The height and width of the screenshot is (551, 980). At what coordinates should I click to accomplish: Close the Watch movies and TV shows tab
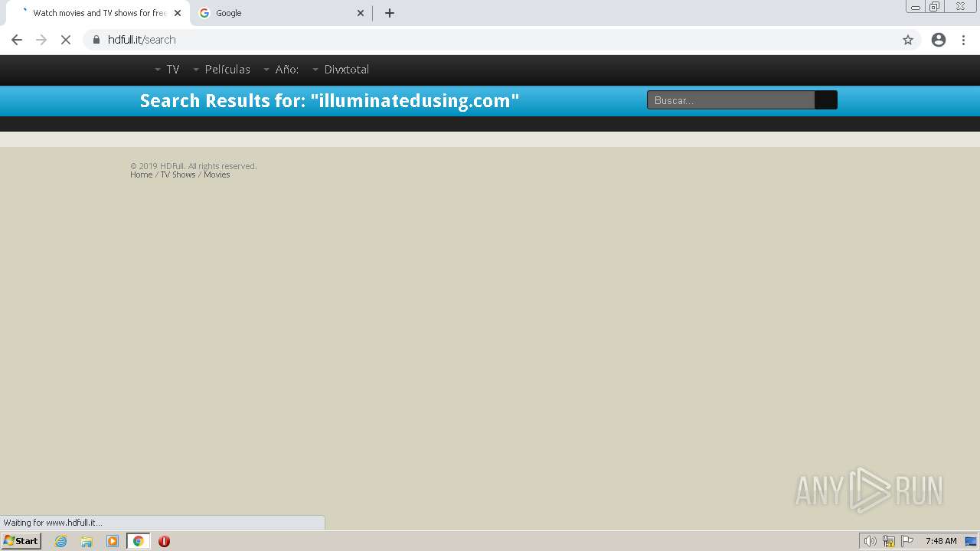coord(178,13)
